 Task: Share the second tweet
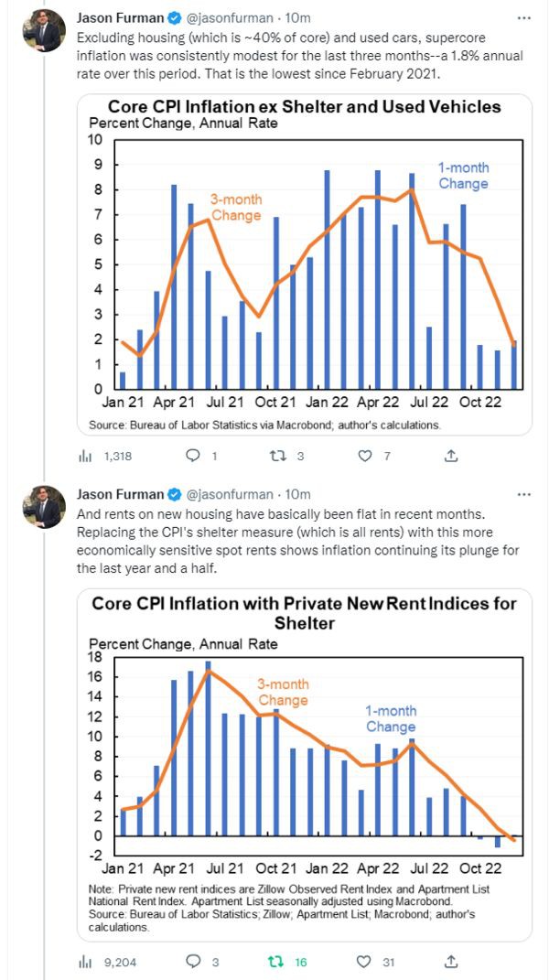click(451, 961)
